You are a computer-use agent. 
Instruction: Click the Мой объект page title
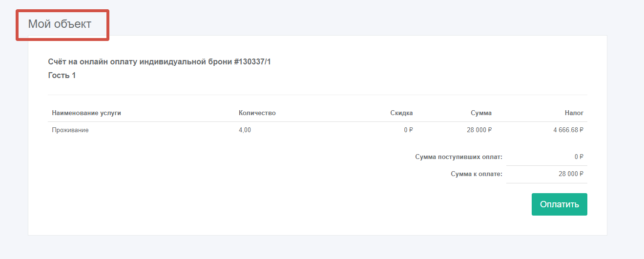(60, 24)
